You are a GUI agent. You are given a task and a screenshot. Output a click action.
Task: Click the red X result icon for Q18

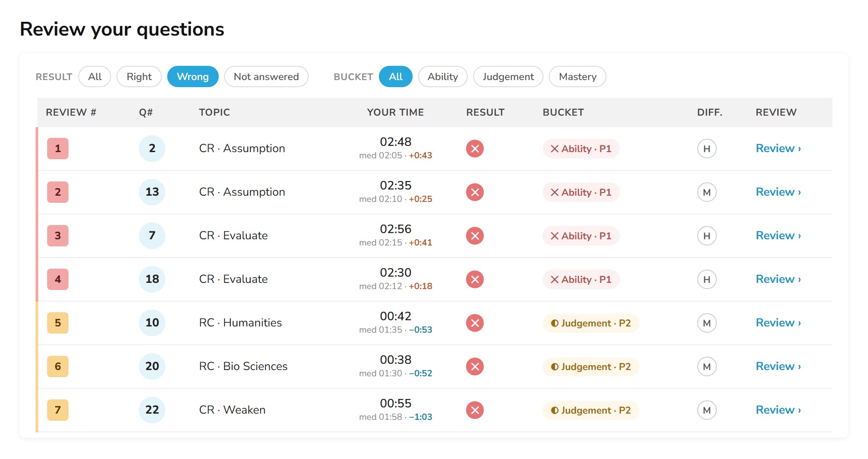475,279
